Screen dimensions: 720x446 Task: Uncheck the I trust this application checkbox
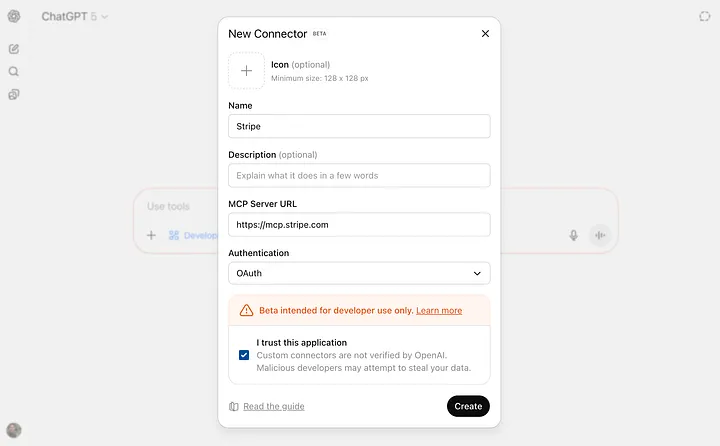[x=244, y=355]
